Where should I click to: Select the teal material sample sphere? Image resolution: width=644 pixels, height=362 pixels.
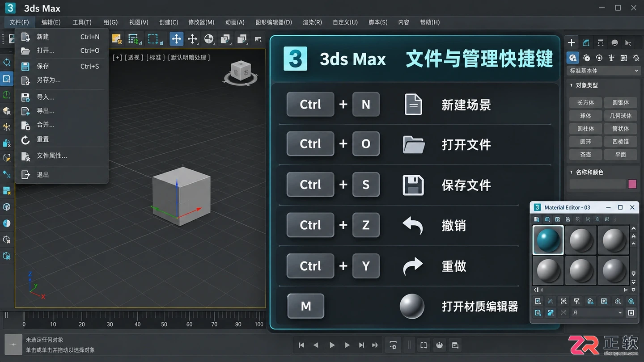coord(548,240)
